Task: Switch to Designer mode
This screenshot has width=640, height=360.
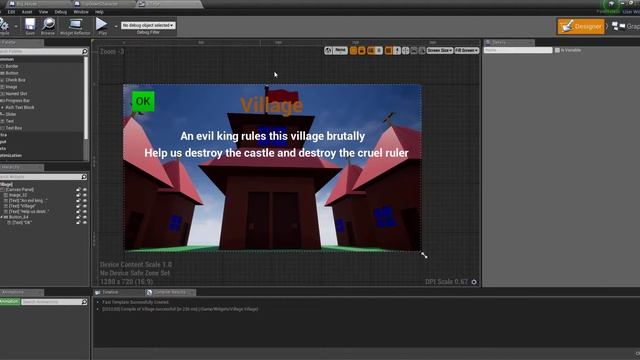Action: (581, 26)
